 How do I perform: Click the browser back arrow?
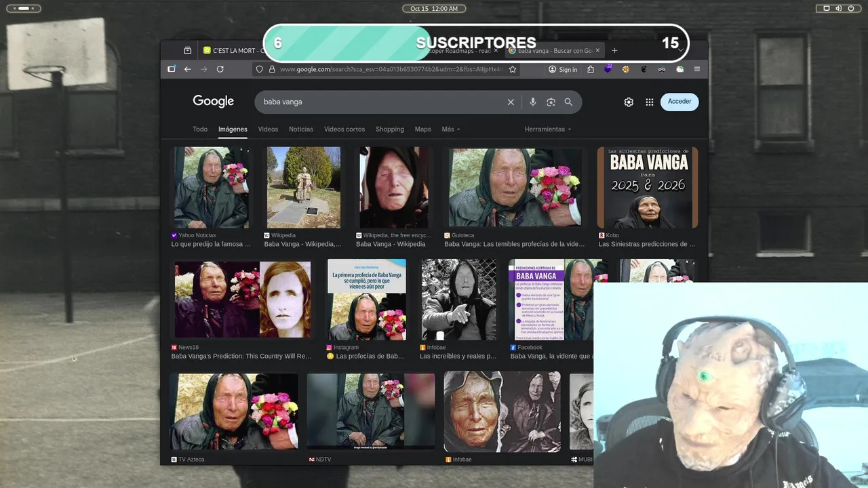click(187, 69)
